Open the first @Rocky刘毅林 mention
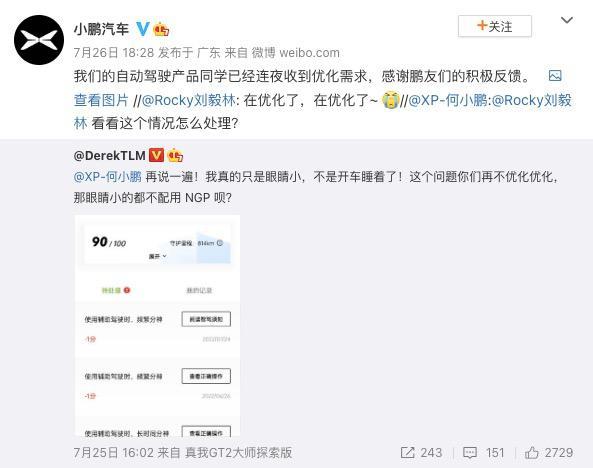593x468 pixels. [x=188, y=100]
